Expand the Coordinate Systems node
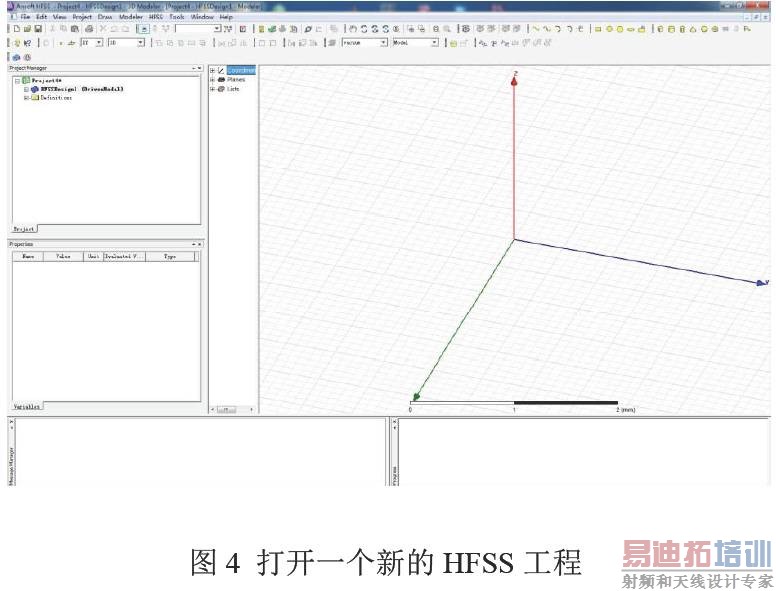The image size is (776, 591). (212, 71)
